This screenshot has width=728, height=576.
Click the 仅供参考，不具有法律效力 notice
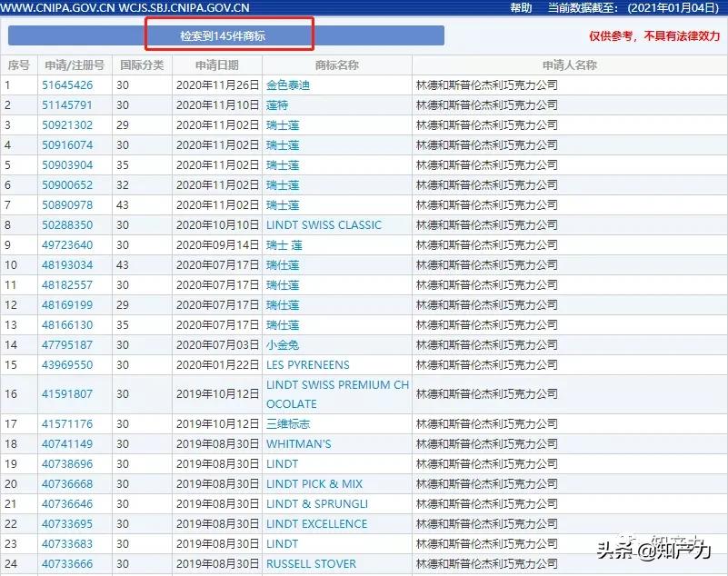[x=654, y=35]
